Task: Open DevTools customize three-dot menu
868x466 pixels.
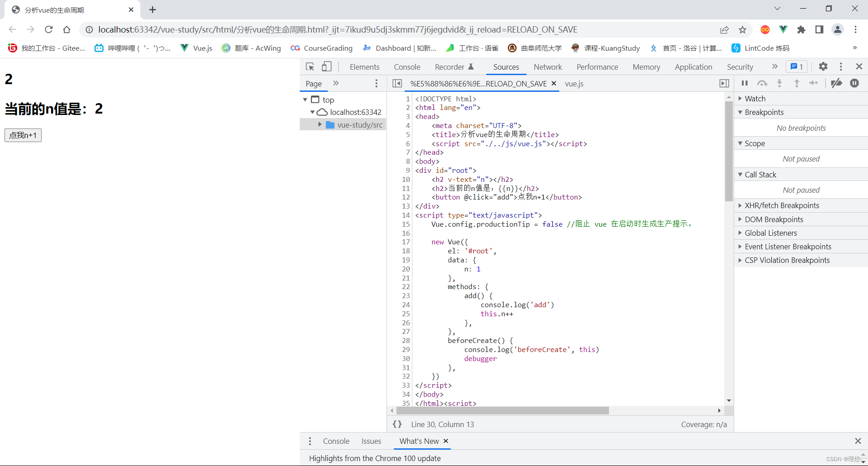Action: [841, 67]
